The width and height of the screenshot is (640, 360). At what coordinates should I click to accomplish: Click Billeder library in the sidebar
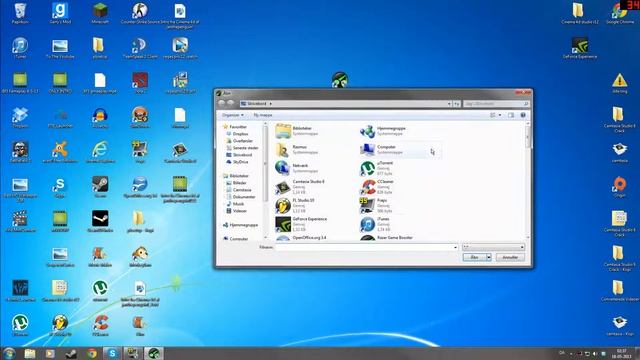[x=239, y=183]
